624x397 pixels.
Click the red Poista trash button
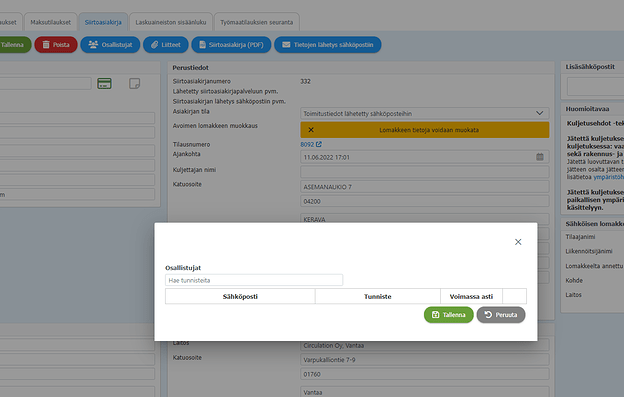coord(56,45)
